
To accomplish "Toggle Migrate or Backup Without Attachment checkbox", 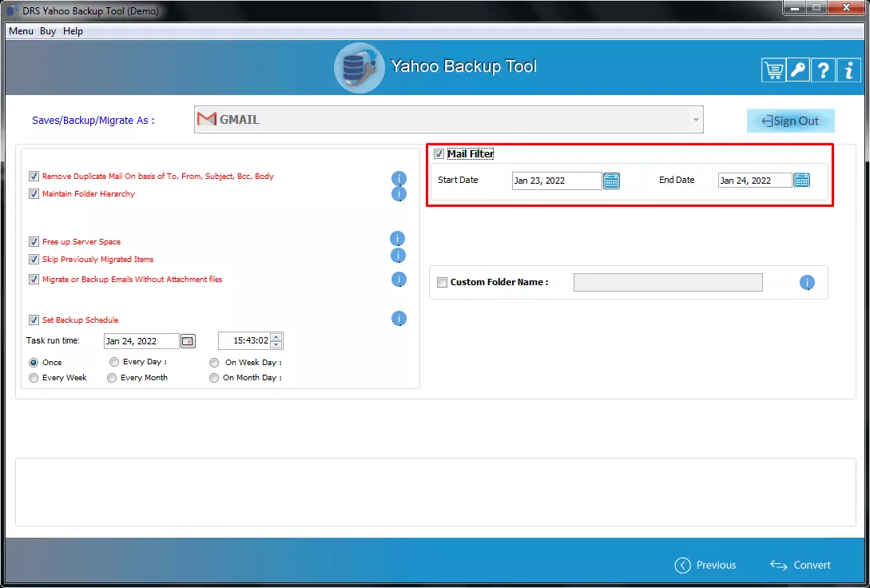I will [34, 280].
